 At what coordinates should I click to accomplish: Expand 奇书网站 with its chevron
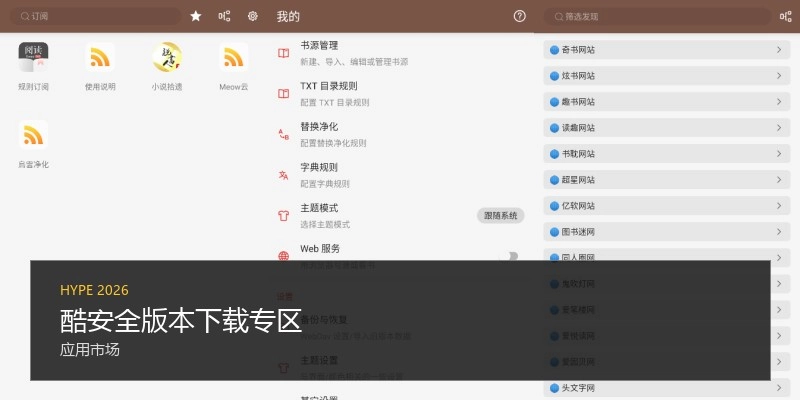coord(779,49)
